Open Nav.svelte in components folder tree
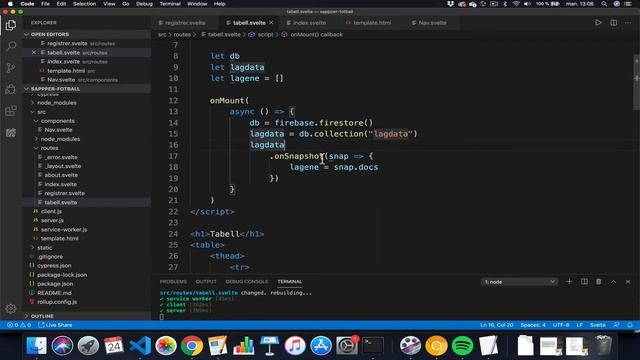 click(58, 130)
